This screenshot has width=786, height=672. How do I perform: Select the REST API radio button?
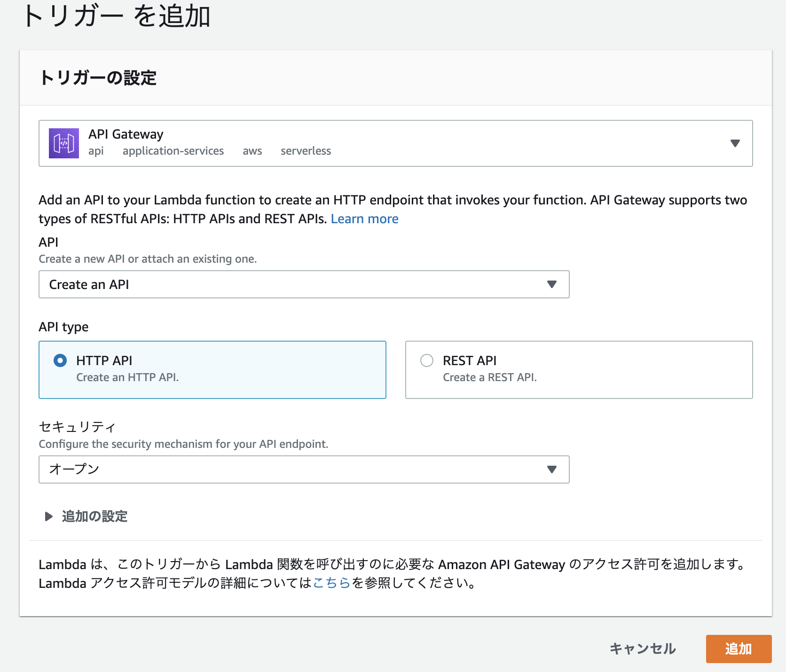click(427, 360)
